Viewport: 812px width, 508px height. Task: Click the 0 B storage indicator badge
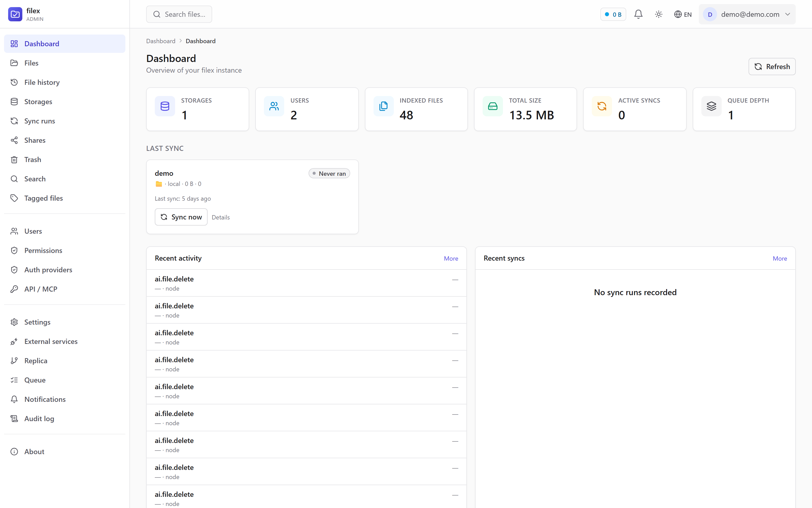click(x=613, y=14)
